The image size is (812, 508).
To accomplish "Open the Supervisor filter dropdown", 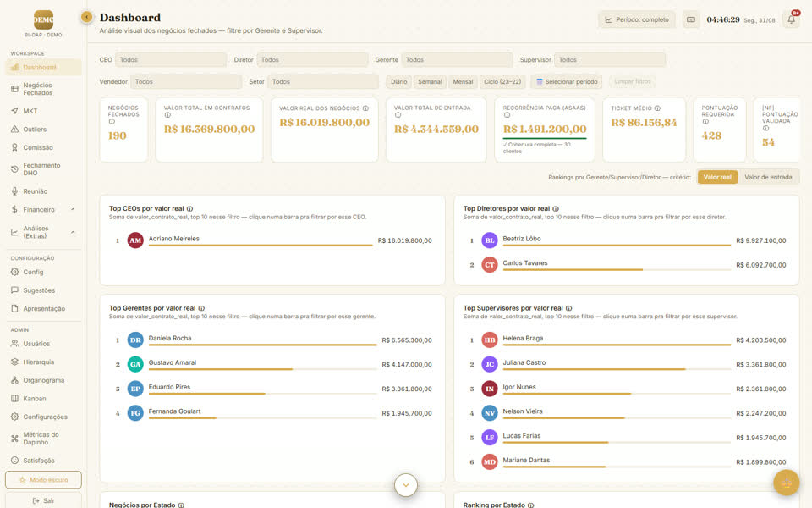I will [610, 60].
